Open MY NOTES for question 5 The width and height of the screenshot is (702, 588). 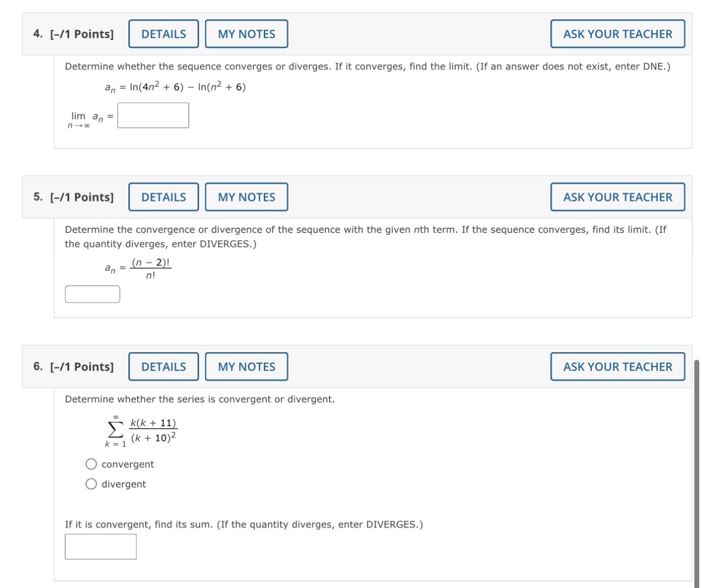[x=246, y=196]
